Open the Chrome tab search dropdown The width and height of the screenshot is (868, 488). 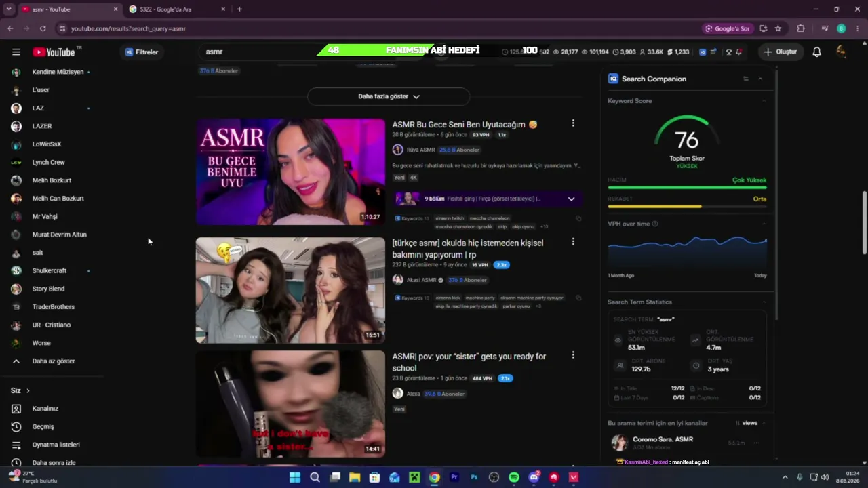pyautogui.click(x=9, y=9)
